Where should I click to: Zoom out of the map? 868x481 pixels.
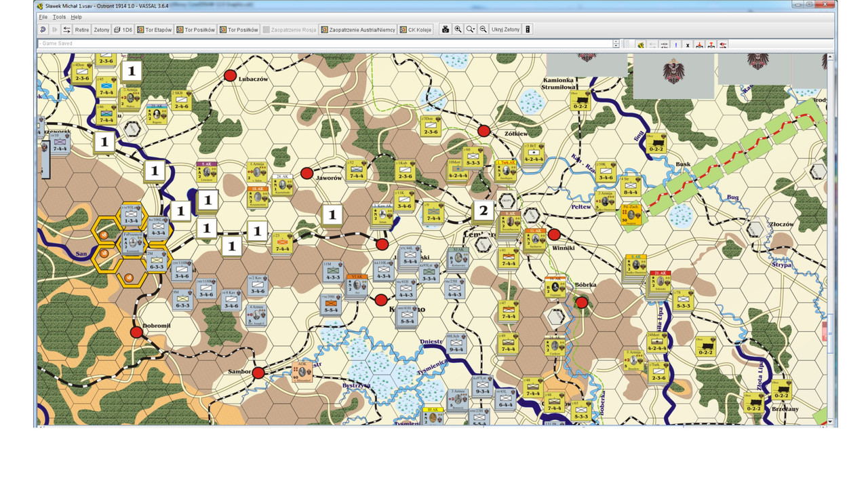point(484,30)
